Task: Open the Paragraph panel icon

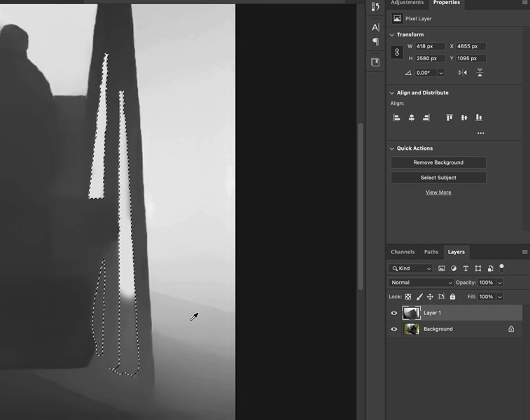Action: (375, 41)
